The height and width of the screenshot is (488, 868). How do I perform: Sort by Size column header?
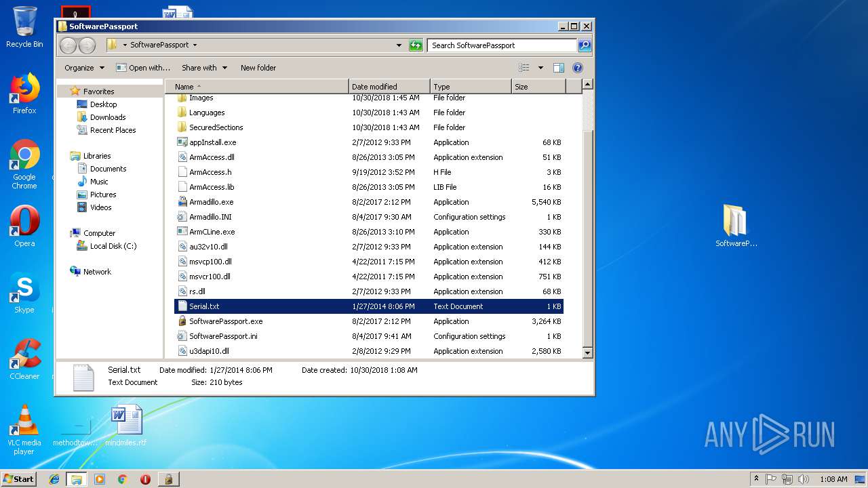point(538,87)
